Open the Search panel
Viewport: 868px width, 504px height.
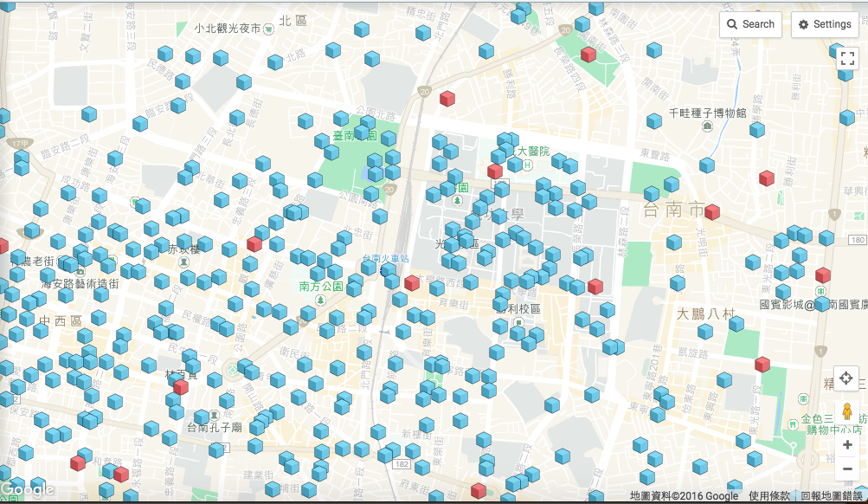click(x=750, y=24)
